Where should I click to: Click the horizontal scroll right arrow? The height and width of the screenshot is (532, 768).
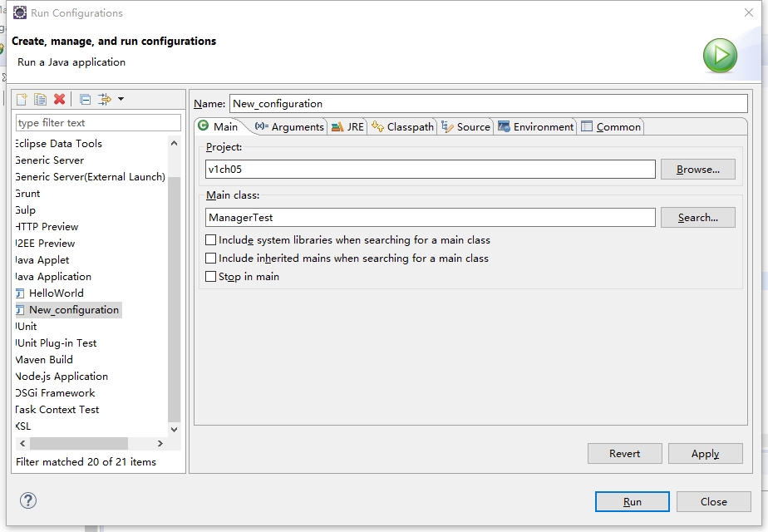160,443
